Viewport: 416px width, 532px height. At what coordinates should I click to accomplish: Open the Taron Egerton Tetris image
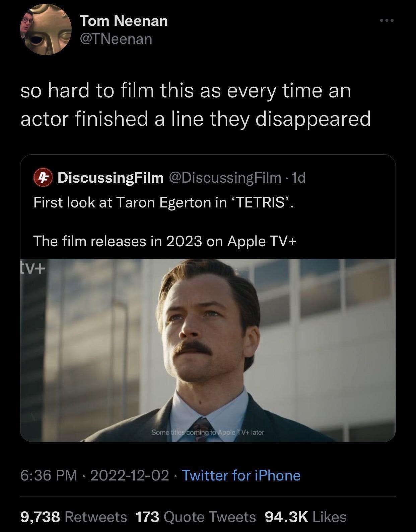click(208, 350)
